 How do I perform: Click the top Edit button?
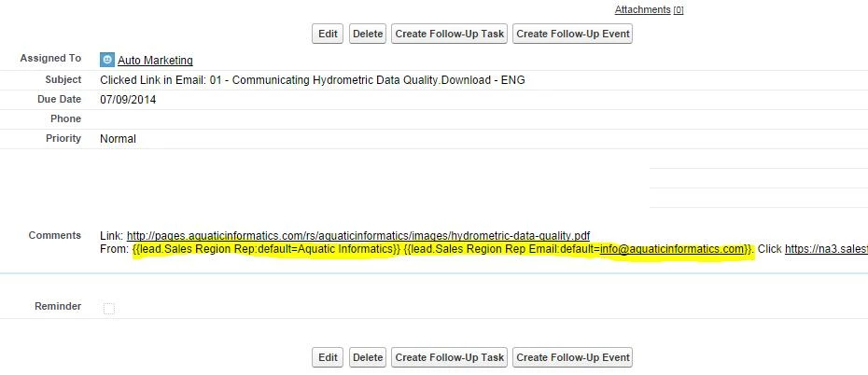coord(328,34)
